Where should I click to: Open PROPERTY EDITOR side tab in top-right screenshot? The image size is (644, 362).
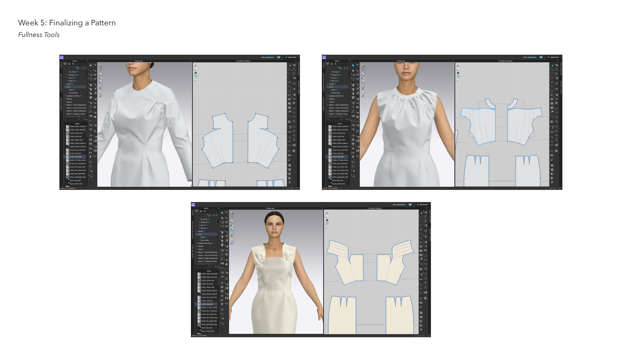tap(561, 87)
